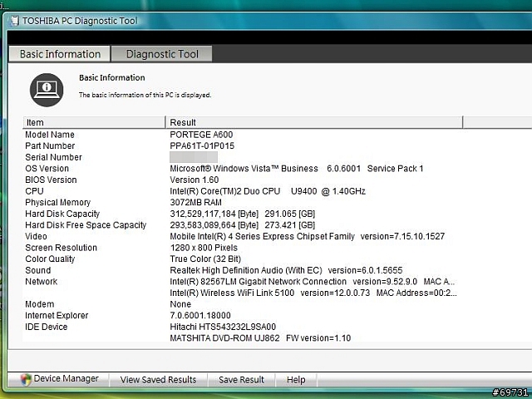Screen dimensions: 532x399
Task: Select the 273.421 GB free space value
Action: pos(242,225)
